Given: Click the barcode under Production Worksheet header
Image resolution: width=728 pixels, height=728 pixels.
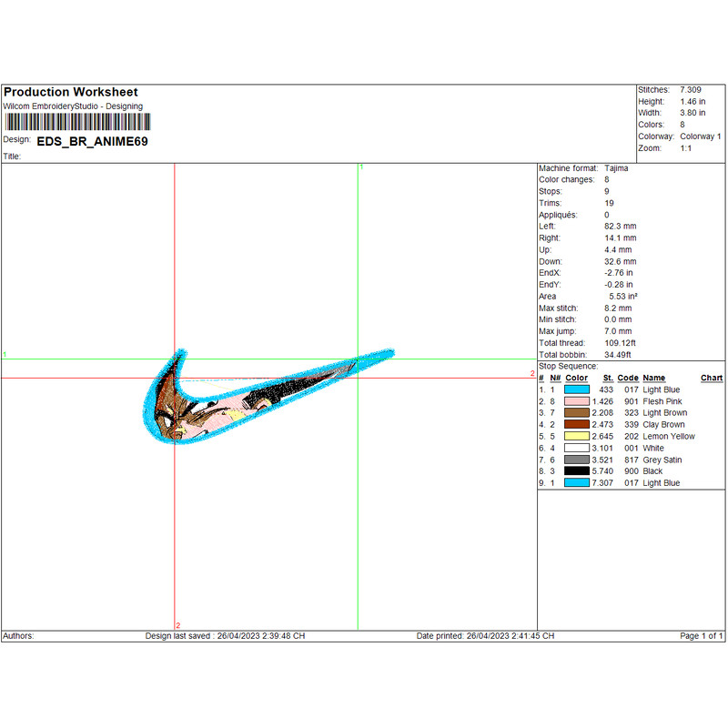Looking at the screenshot, I should pyautogui.click(x=77, y=122).
